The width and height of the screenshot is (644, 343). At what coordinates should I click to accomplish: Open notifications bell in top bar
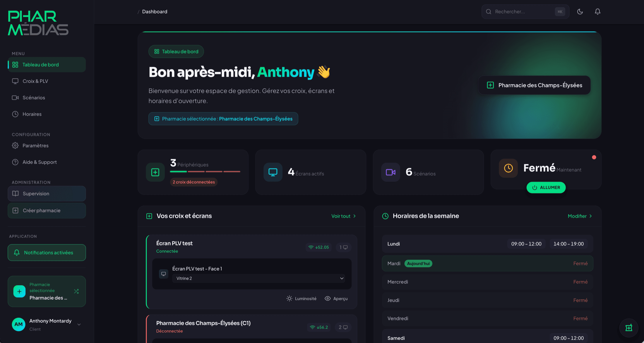pyautogui.click(x=597, y=11)
